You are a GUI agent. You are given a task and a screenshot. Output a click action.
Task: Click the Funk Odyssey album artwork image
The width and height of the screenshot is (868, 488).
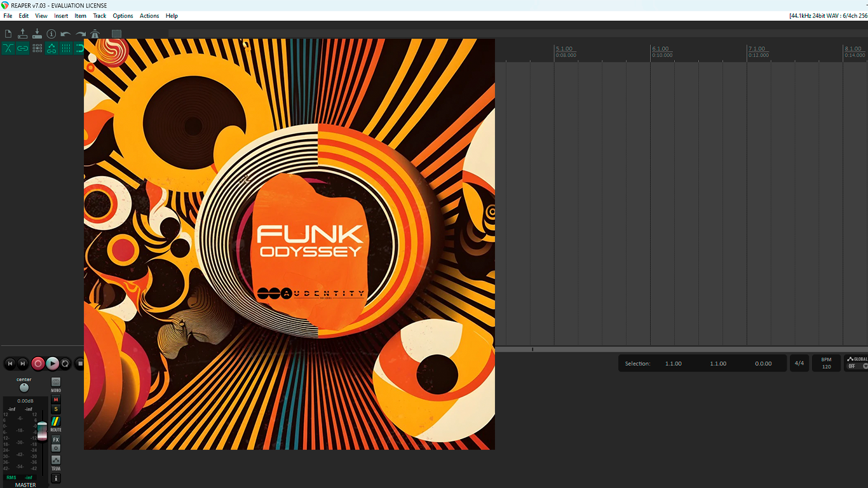289,244
